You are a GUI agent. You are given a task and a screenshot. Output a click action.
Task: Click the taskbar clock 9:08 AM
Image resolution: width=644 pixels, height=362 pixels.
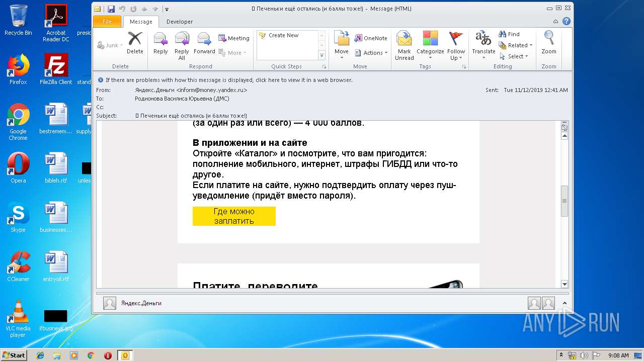618,355
